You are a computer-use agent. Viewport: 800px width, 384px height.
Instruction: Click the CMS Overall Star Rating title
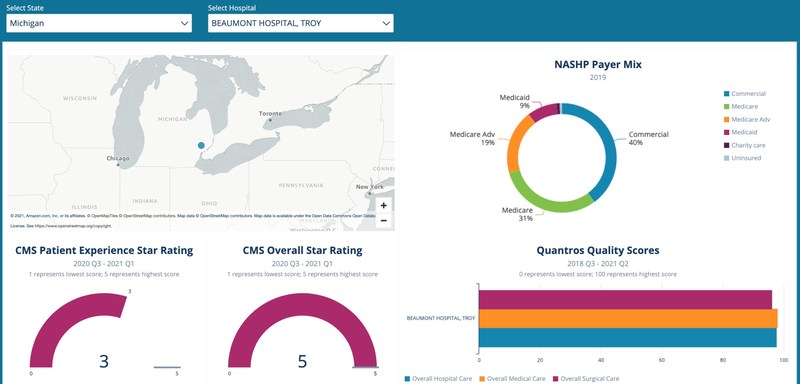pos(303,250)
